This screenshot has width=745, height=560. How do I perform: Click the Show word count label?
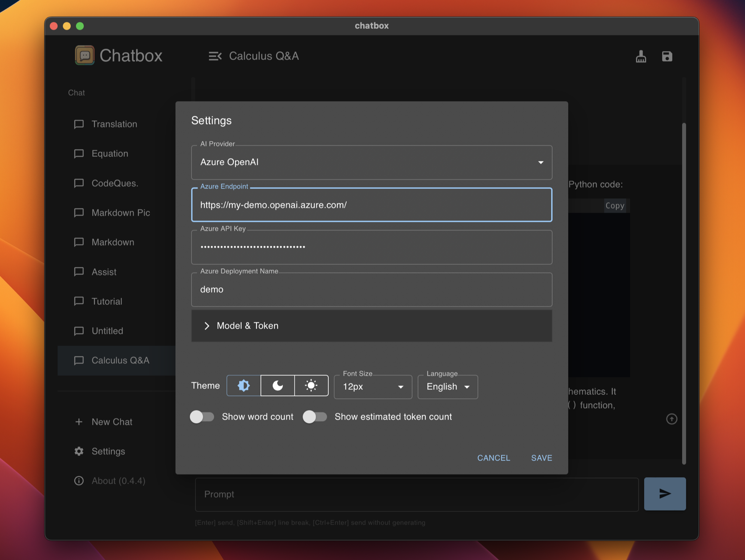click(x=257, y=417)
